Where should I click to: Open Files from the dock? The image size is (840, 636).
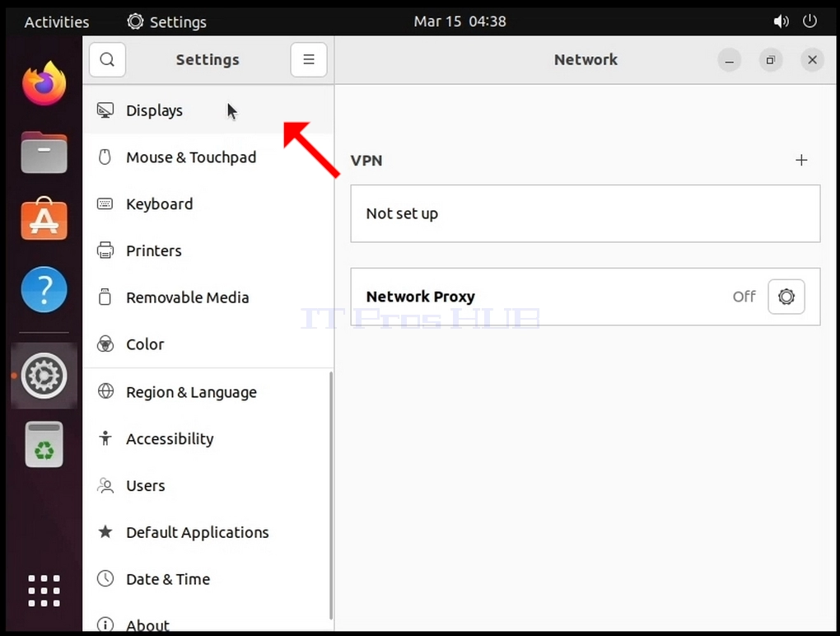[x=44, y=152]
